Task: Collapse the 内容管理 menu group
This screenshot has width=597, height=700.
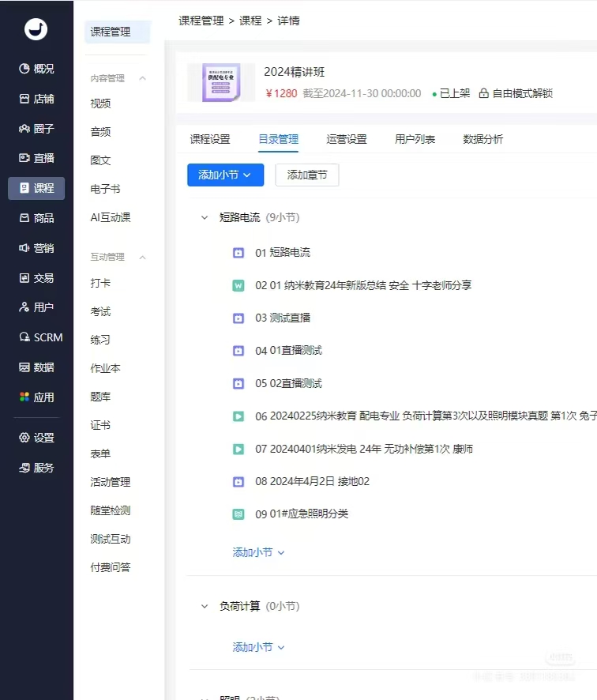Action: tap(143, 78)
